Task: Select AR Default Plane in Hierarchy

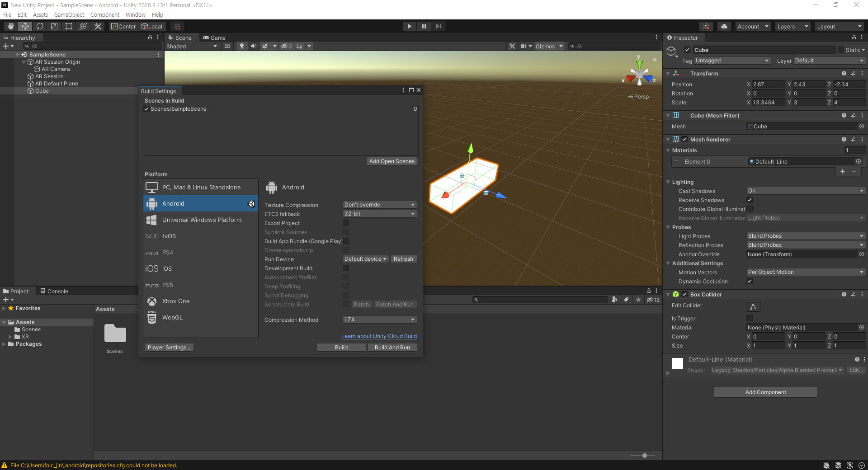Action: [57, 84]
